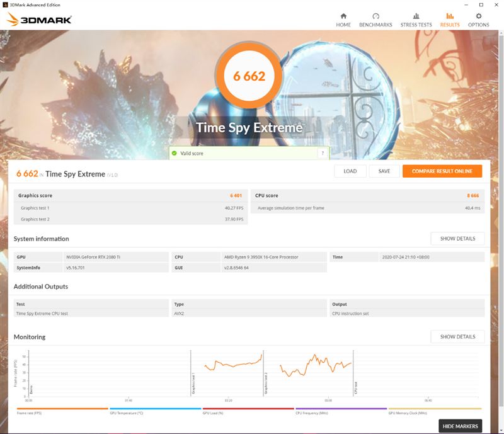Screen dimensions: 504x434
Task: Click the CPU instruction set output cell
Action: 350,314
